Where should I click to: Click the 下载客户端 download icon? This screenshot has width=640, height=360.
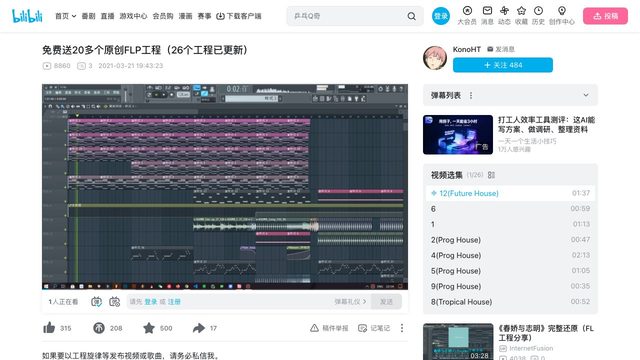tap(220, 16)
